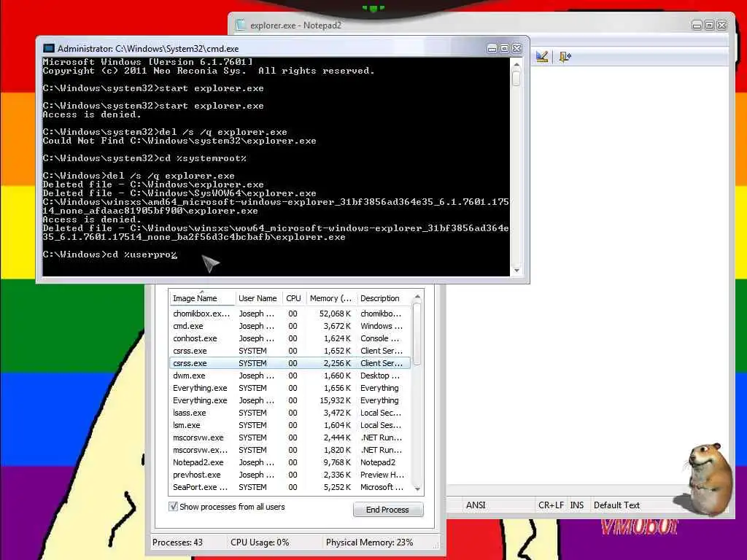Image resolution: width=747 pixels, height=560 pixels.
Task: Click the cmd window scroll down arrow
Action: coord(516,271)
